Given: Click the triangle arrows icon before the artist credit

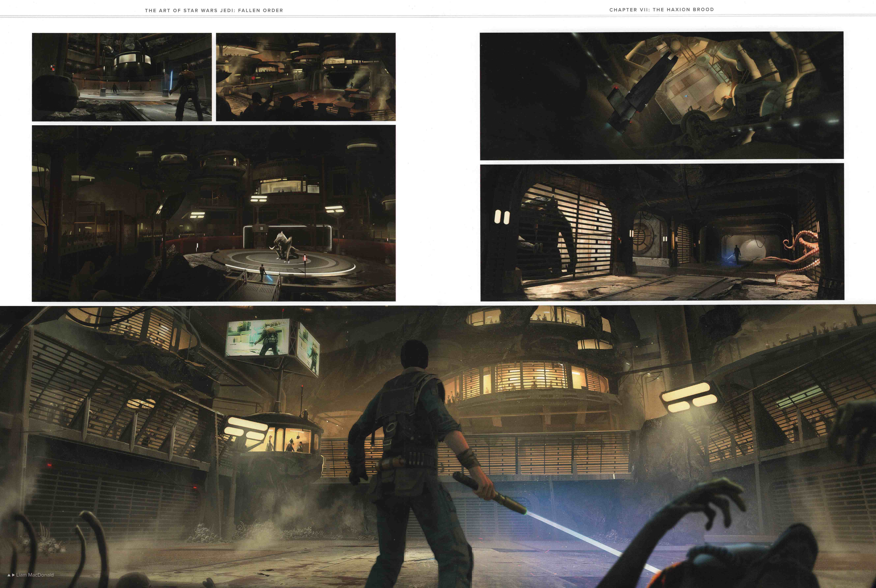Looking at the screenshot, I should (x=11, y=575).
